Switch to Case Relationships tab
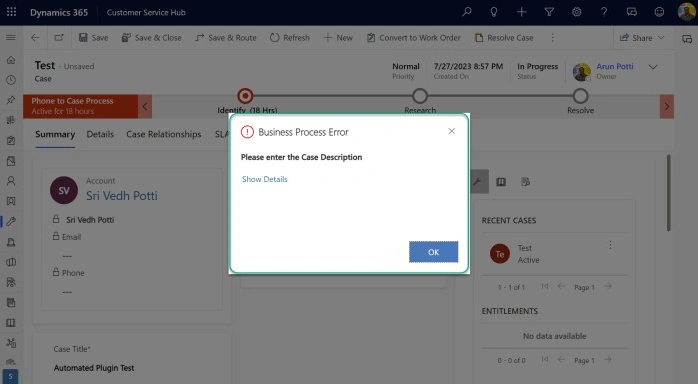This screenshot has width=698, height=384. click(163, 134)
